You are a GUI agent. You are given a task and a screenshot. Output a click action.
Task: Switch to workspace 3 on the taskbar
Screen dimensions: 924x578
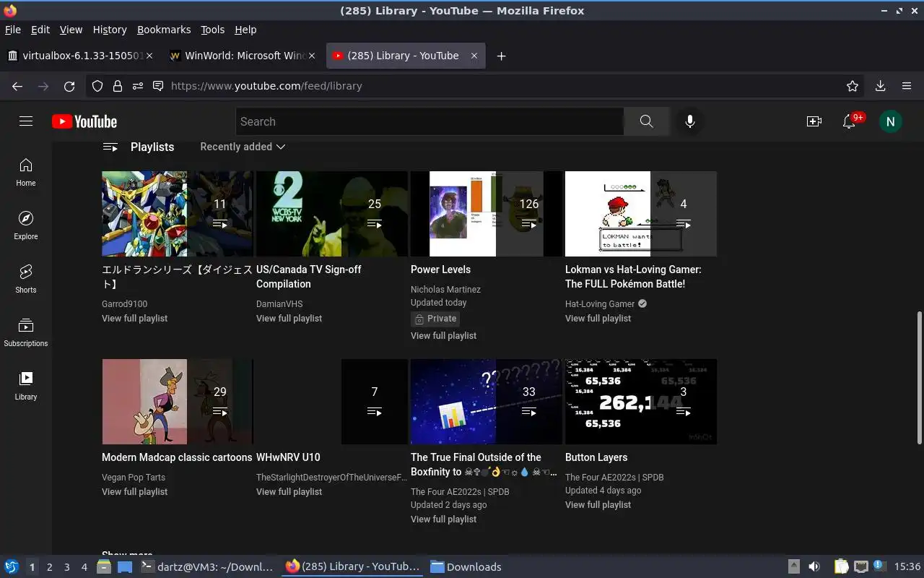pyautogui.click(x=66, y=567)
